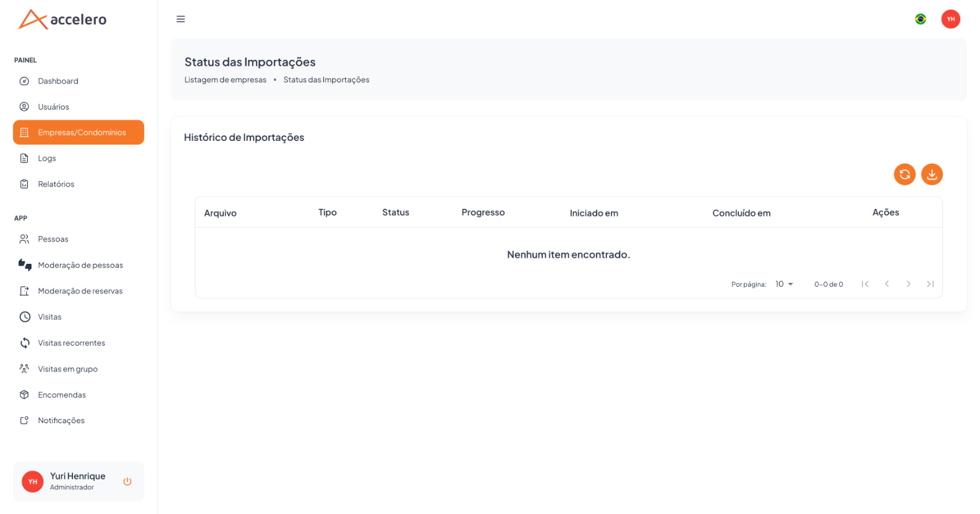Click Listagem de empresas breadcrumb link

tap(225, 80)
